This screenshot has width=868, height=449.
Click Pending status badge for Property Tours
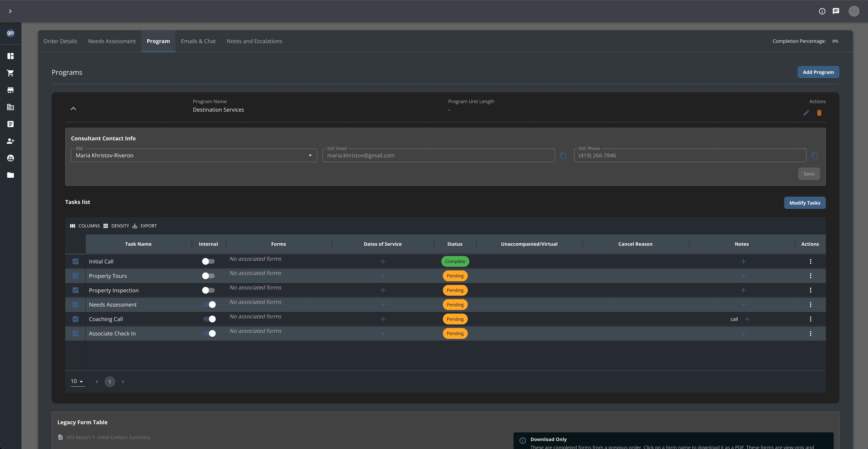455,276
